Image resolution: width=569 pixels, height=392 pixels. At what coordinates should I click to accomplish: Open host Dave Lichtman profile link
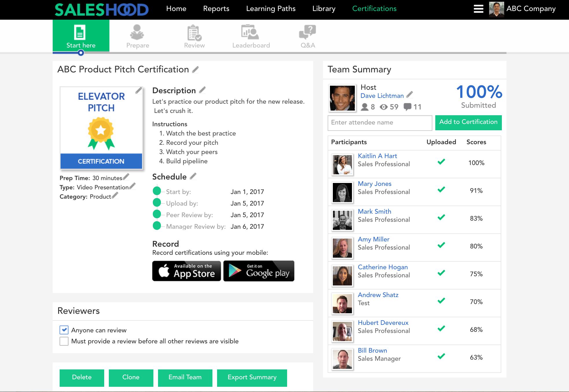[382, 96]
